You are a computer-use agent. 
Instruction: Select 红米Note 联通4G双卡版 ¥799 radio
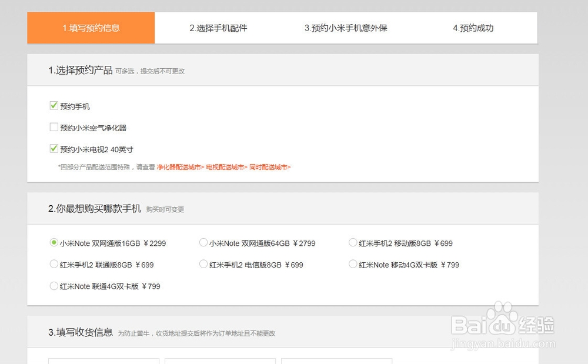54,286
